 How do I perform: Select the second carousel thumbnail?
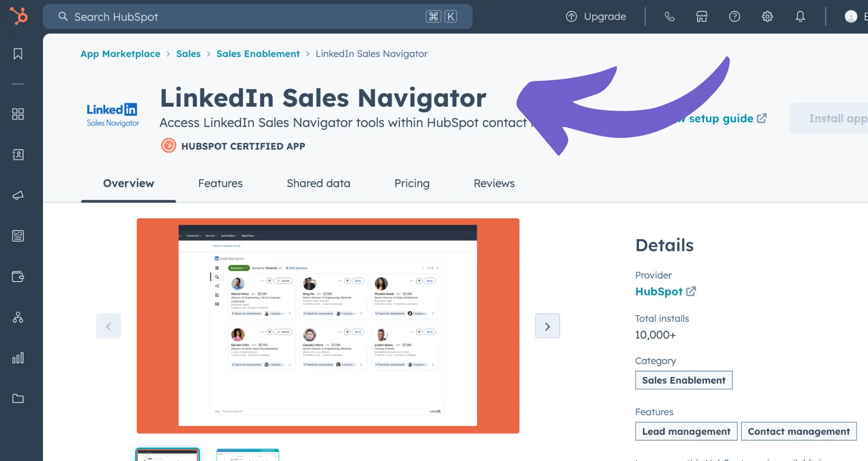tap(248, 455)
